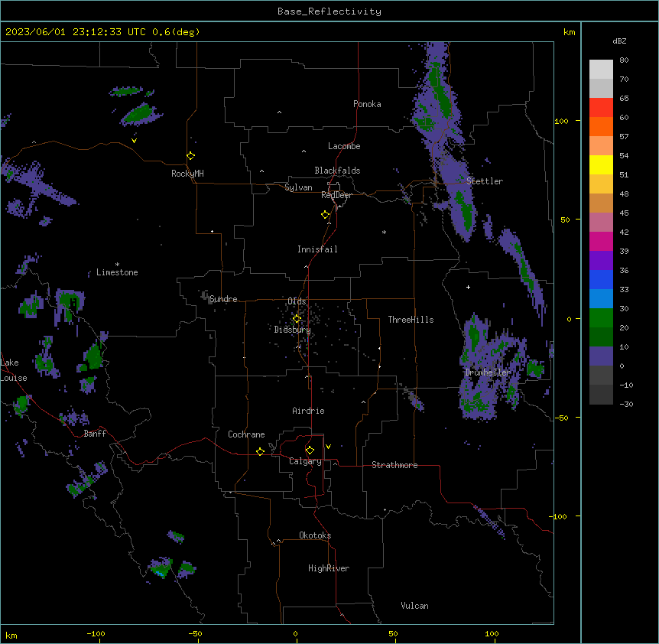Click the white-gray top swatch of legend
Image resolution: width=659 pixels, height=644 pixels.
point(601,69)
